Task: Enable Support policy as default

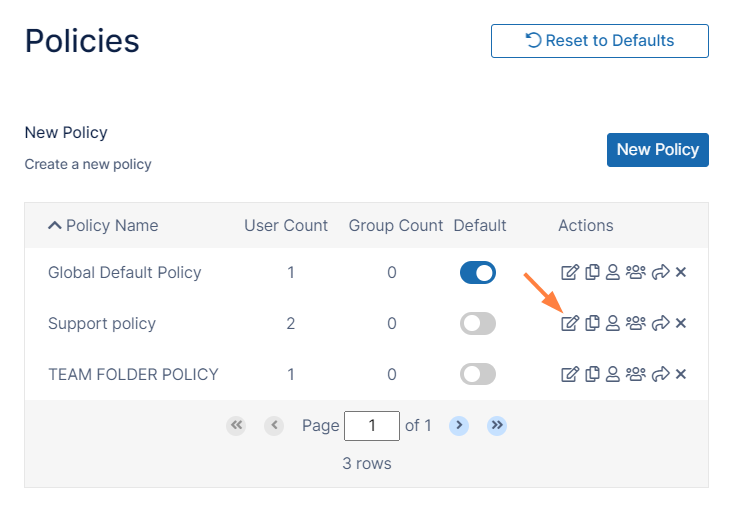Action: [x=478, y=323]
